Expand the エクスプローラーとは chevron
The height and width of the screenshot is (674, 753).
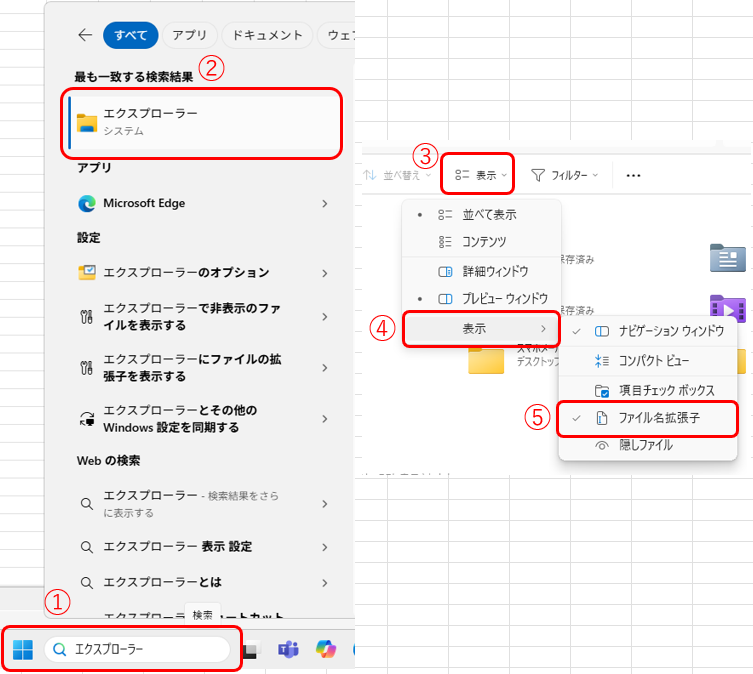325,583
